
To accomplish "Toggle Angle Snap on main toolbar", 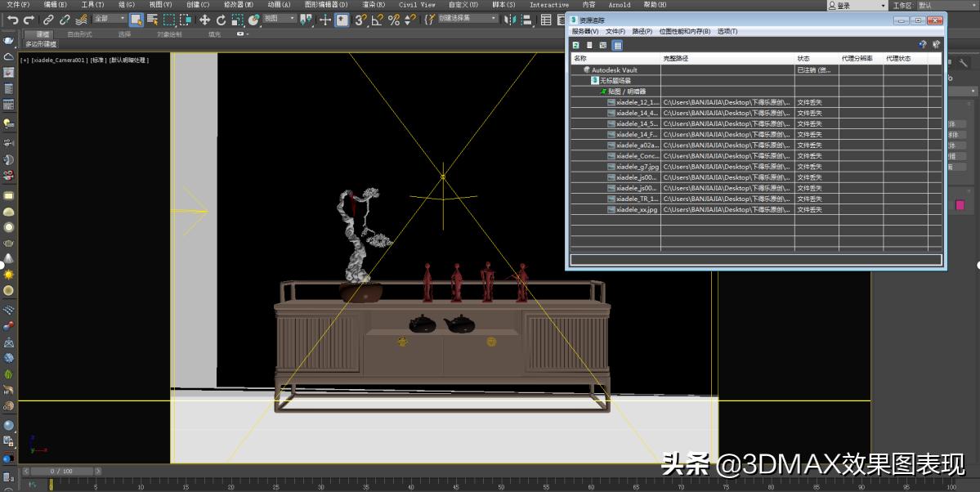I will point(376,20).
